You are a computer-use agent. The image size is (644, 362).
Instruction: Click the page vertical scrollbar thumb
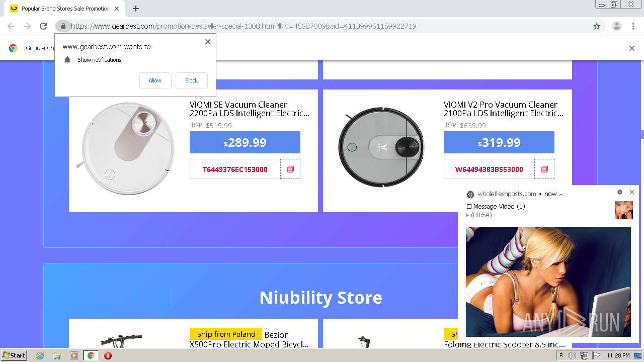(642, 134)
